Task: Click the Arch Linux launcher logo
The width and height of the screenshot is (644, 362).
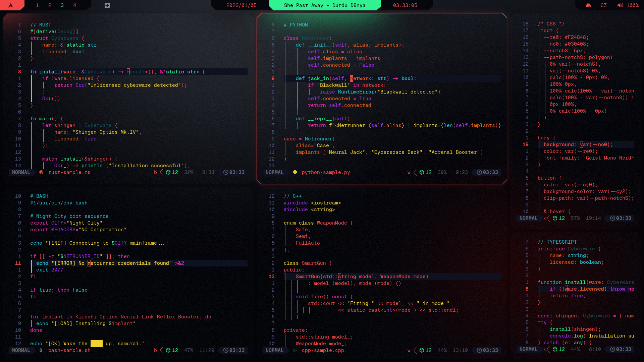Action: 11,5
